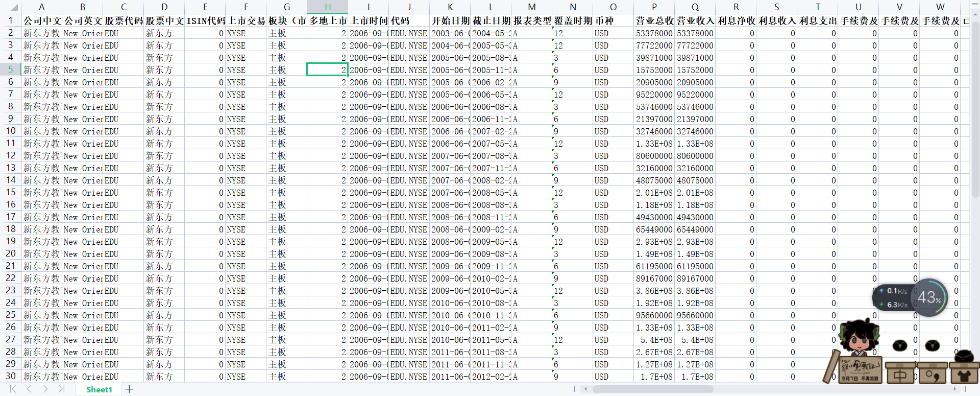
Task: Select cell P21 with value 61195000
Action: coord(654,266)
